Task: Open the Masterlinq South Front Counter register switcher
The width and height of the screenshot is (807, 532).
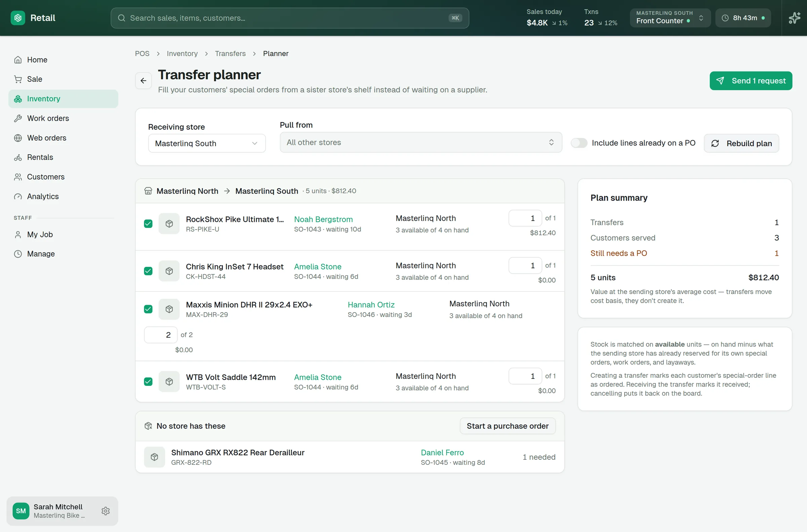Action: click(670, 18)
